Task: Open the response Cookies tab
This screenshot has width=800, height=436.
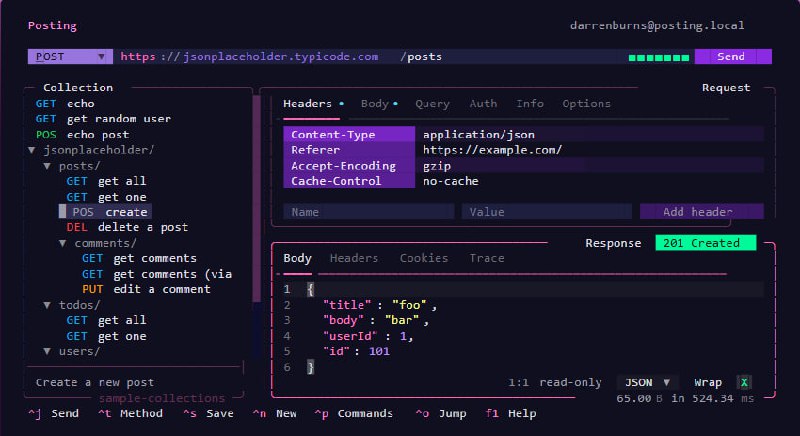Action: point(423,259)
